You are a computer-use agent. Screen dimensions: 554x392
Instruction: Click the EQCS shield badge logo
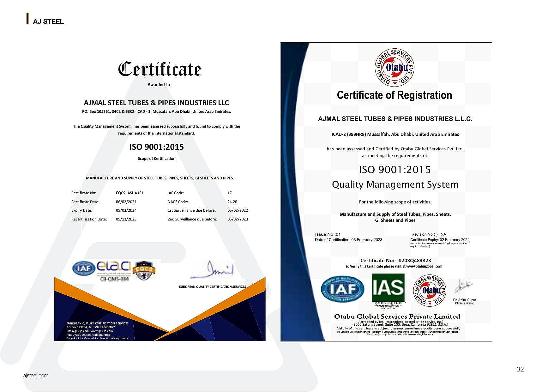tap(144, 270)
